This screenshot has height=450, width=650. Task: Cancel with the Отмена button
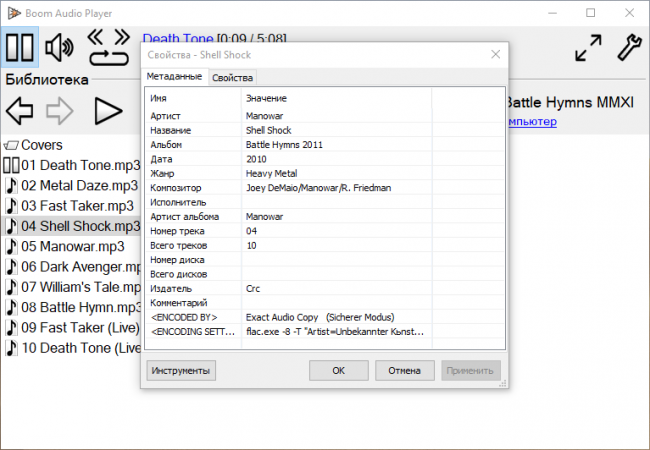405,370
